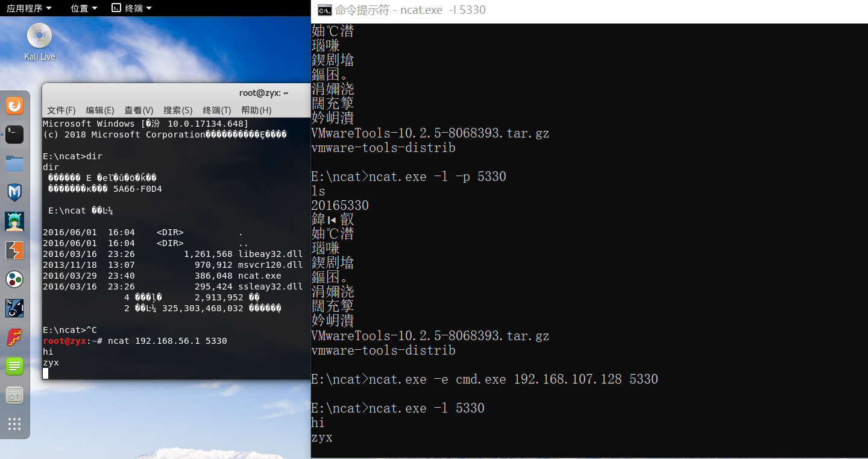
Task: Click the 2018 Microsoft Corporation line
Action: [165, 135]
